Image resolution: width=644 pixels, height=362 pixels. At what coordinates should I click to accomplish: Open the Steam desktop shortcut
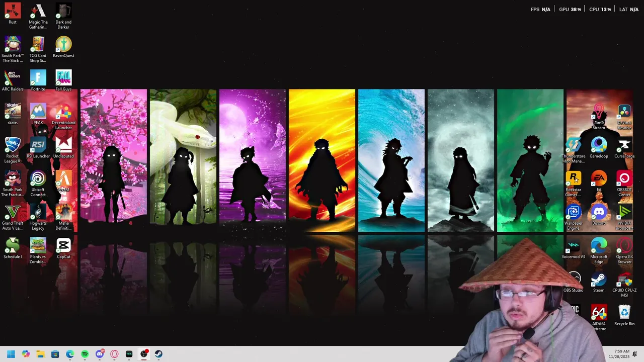pos(599,282)
